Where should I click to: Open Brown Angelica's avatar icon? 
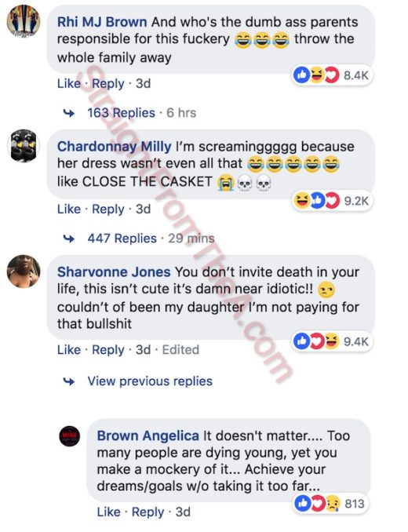[70, 435]
